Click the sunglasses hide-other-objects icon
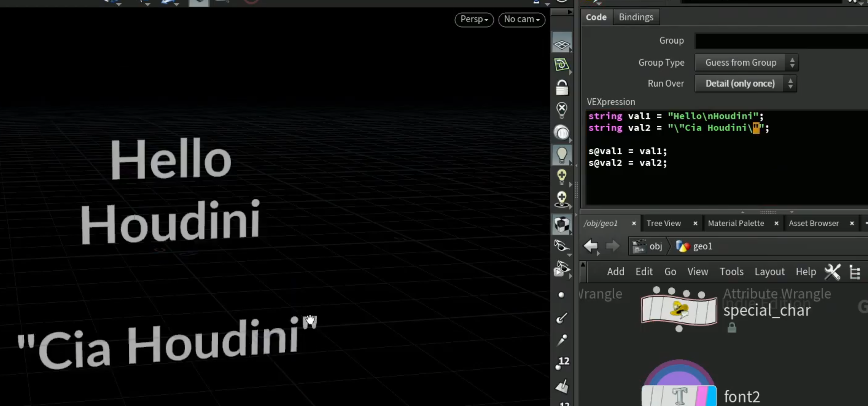868x406 pixels. click(561, 246)
